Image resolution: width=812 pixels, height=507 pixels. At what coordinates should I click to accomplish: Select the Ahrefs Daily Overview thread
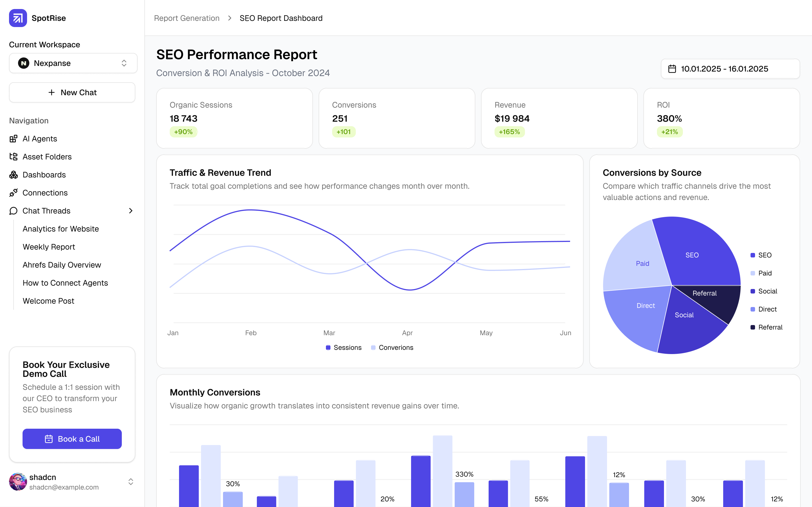(62, 265)
